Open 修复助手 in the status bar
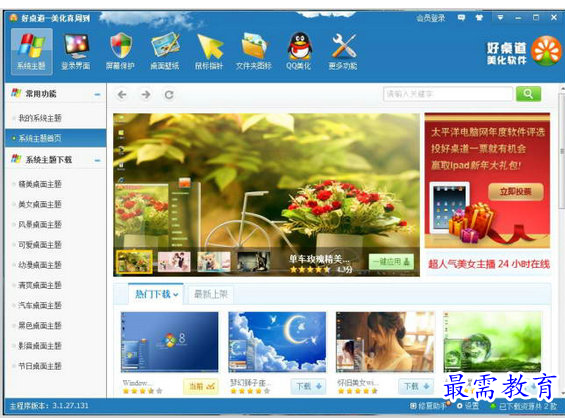 [x=428, y=406]
